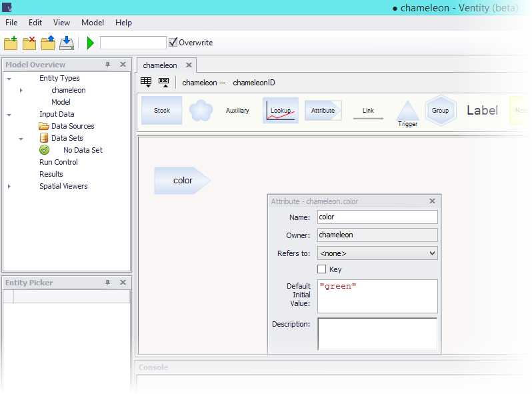Toggle the Overwrite checkbox

[x=173, y=42]
